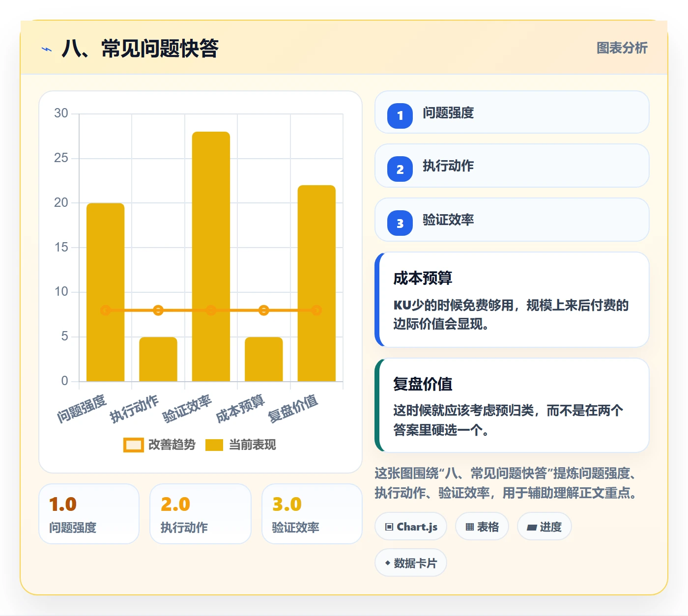Click the 复盘价值 bar in the chart
This screenshot has height=616, width=688.
(316, 283)
